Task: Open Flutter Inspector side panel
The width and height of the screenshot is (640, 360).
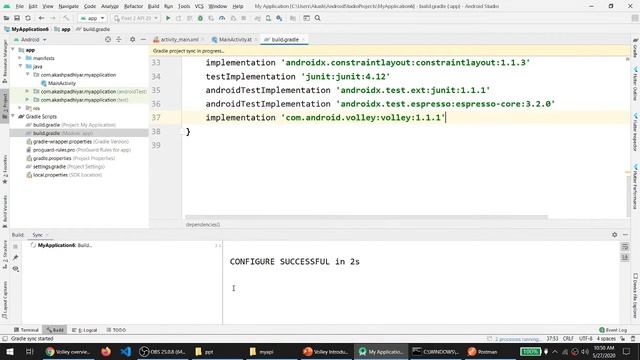Action: coord(635,132)
